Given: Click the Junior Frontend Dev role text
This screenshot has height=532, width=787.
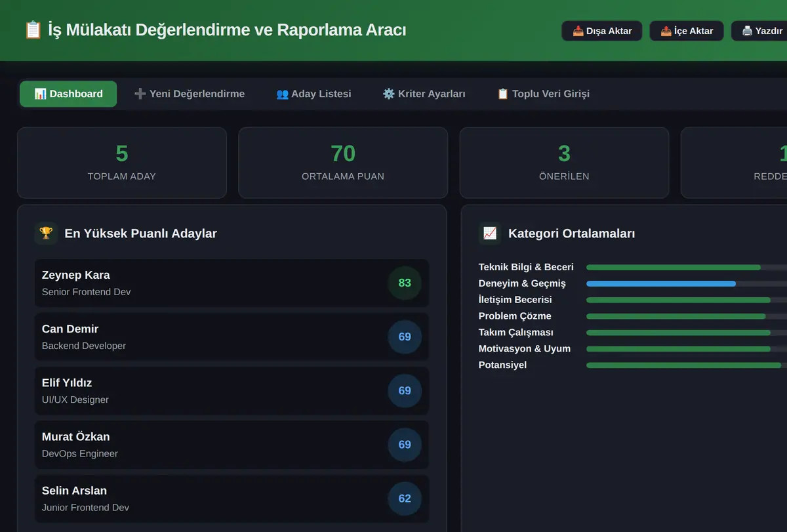Looking at the screenshot, I should click(86, 508).
